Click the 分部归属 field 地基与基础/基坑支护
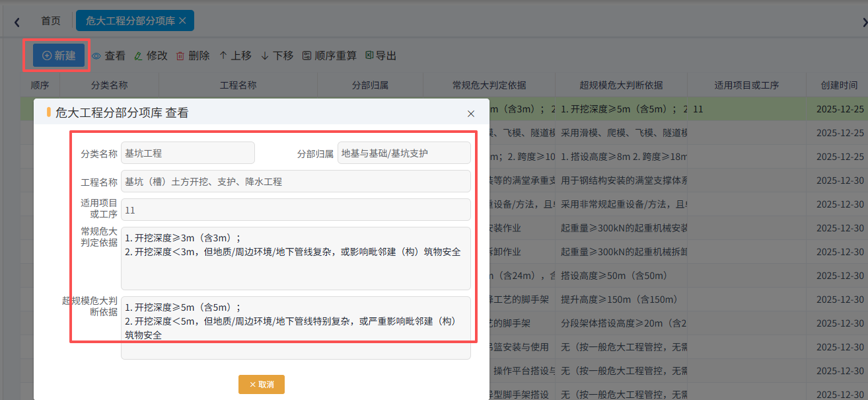Image resolution: width=868 pixels, height=400 pixels. pos(404,153)
